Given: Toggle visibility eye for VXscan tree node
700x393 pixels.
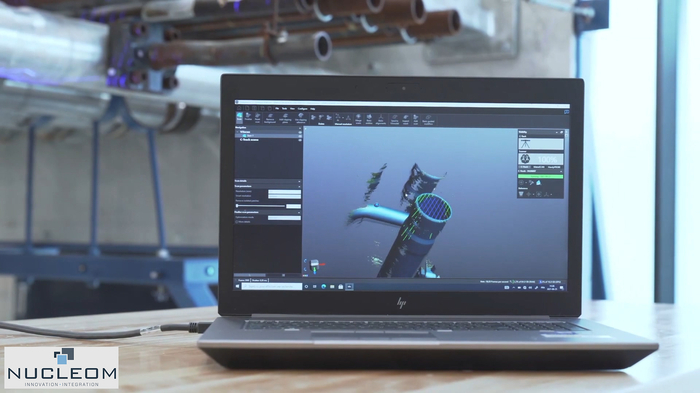Looking at the screenshot, I should [300, 132].
